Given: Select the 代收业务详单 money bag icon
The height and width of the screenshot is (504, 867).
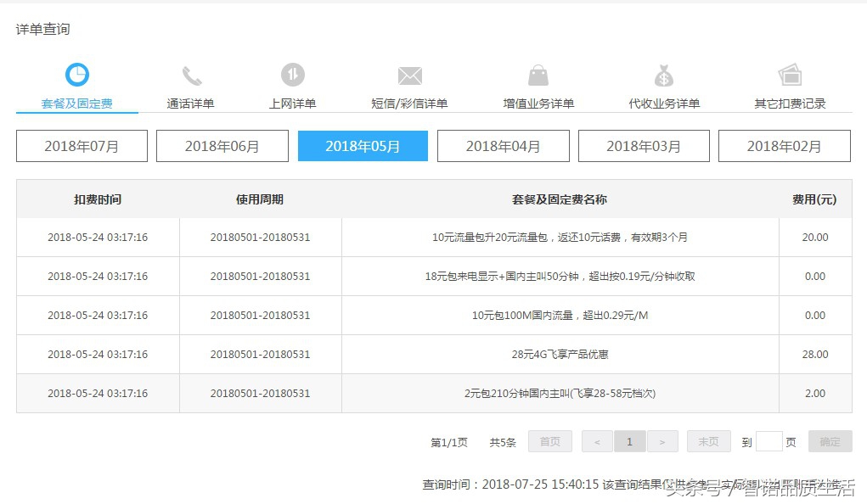Looking at the screenshot, I should 664,75.
